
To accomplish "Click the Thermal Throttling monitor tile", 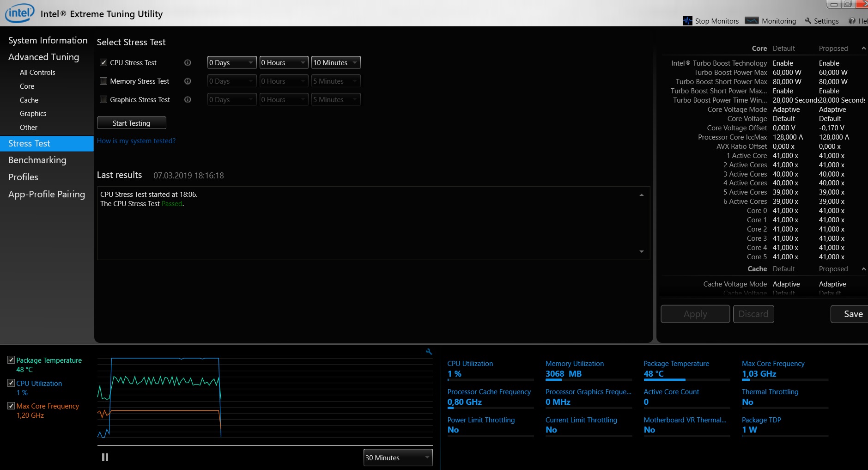I will (x=785, y=398).
